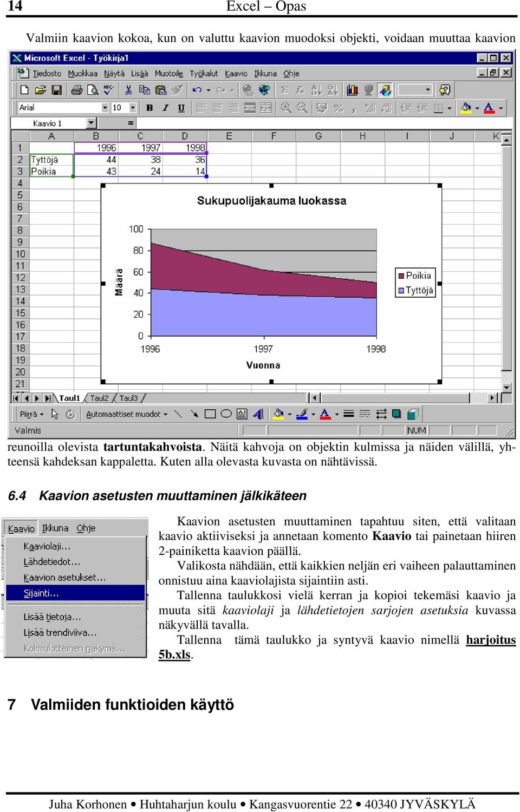Click the Copy icon in the toolbar
The image size is (520, 812).
(x=144, y=90)
